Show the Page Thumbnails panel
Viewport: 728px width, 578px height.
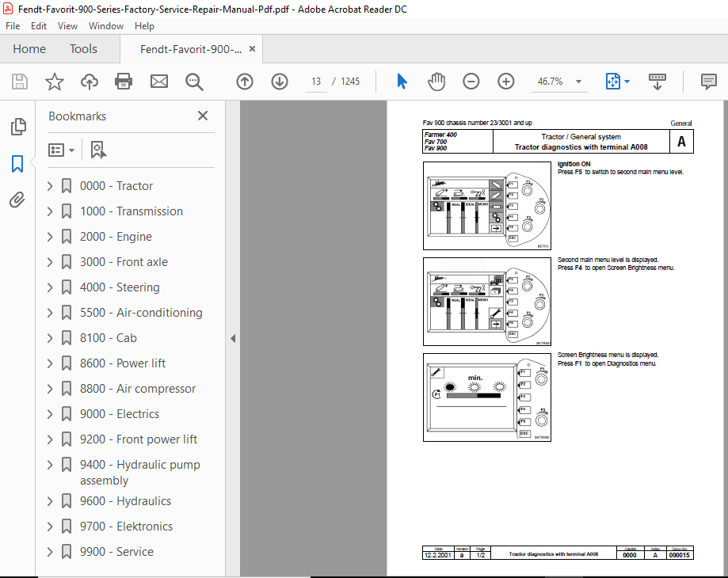point(18,127)
